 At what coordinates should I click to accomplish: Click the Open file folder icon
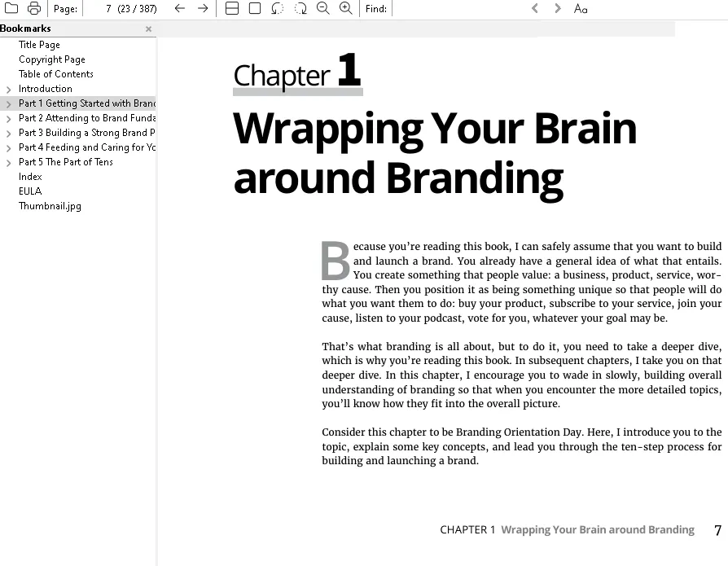(x=11, y=9)
